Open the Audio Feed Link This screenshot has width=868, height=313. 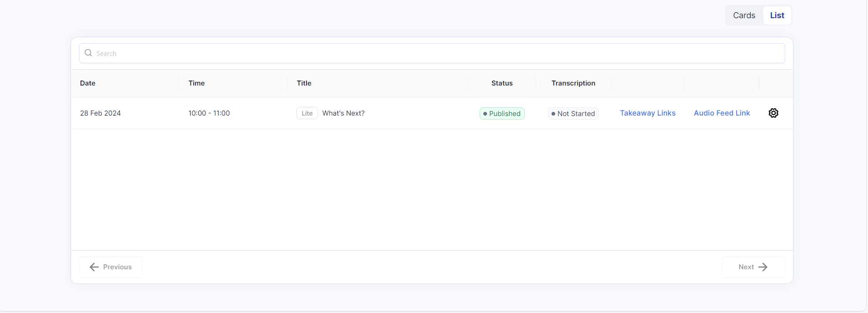[722, 113]
